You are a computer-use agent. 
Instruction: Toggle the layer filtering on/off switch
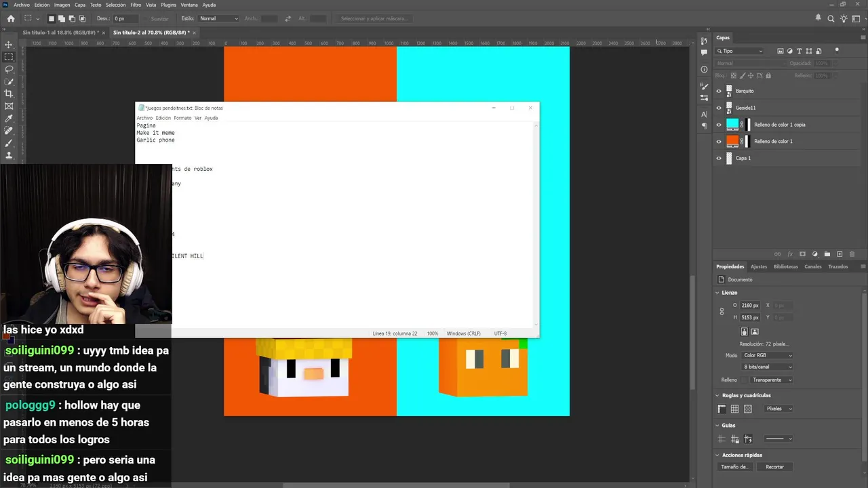tap(837, 50)
